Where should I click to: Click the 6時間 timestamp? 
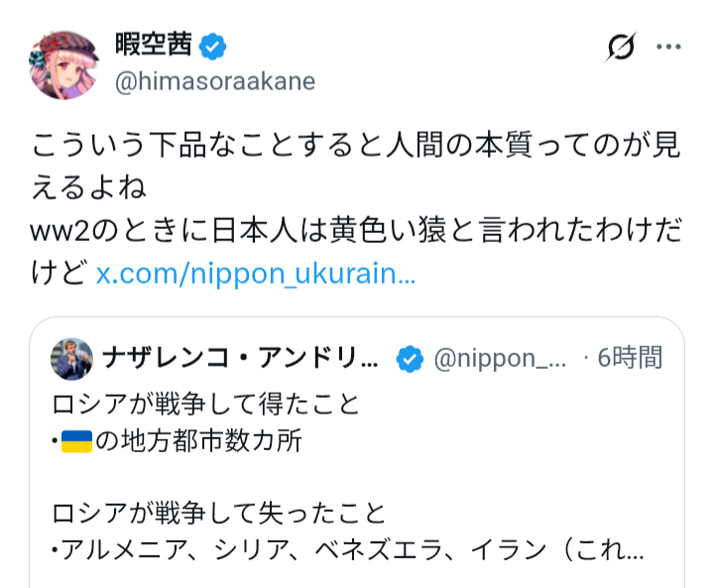(630, 359)
